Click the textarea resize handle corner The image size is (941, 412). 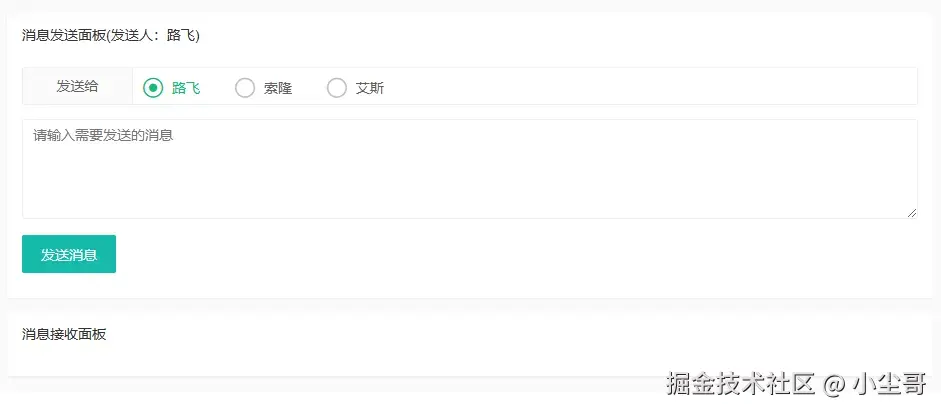(x=912, y=213)
